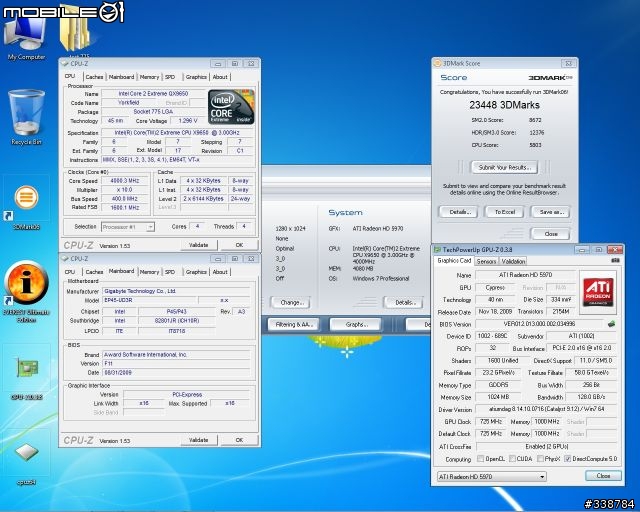This screenshot has width=640, height=512.
Task: Click the Save as button
Action: tap(551, 212)
